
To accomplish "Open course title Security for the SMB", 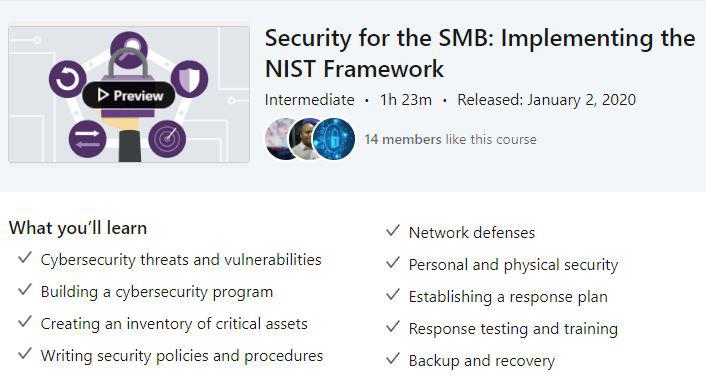I will coord(480,53).
